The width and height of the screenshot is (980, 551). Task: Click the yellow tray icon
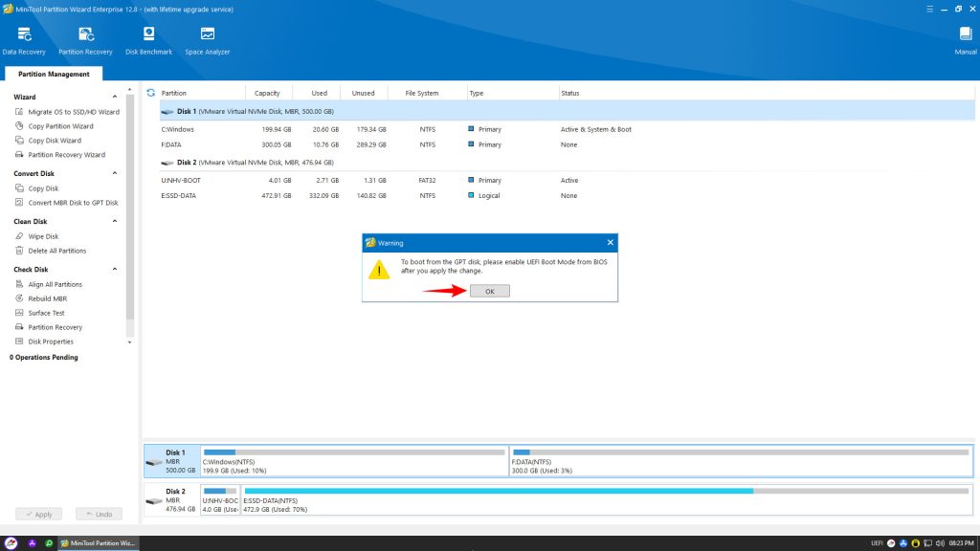(x=915, y=543)
